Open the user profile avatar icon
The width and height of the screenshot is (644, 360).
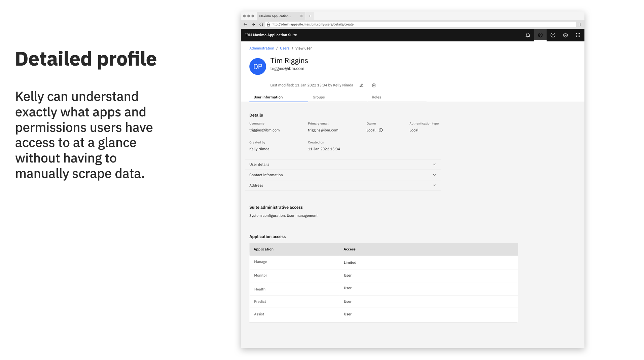pyautogui.click(x=565, y=35)
